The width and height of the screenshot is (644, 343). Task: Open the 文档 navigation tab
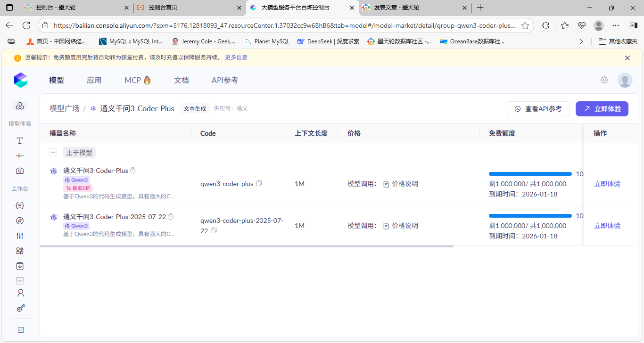(182, 80)
